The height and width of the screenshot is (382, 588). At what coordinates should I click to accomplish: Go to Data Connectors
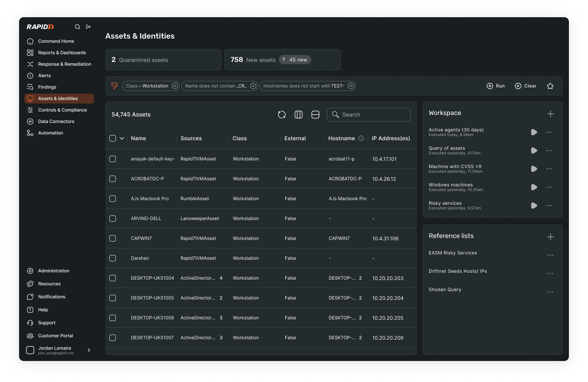coord(59,121)
